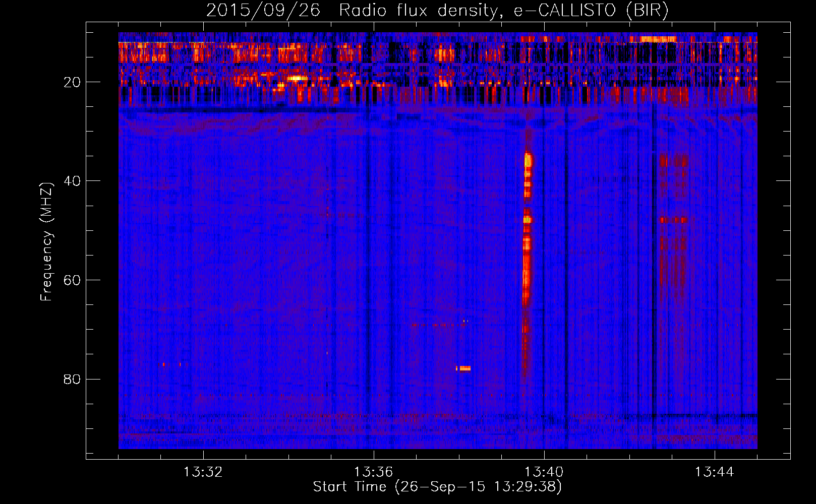816x504 pixels.
Task: Click the 60 MHz frequency tick label
Action: (x=73, y=280)
